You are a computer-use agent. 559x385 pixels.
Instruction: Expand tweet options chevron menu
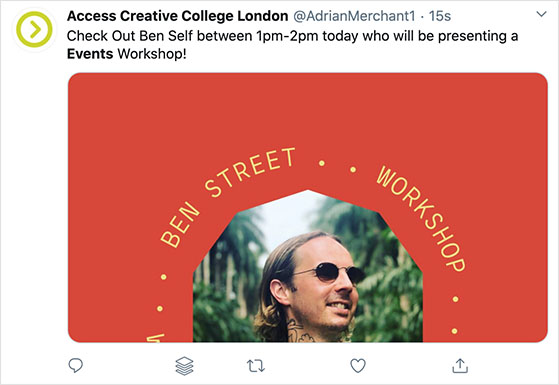coord(542,14)
